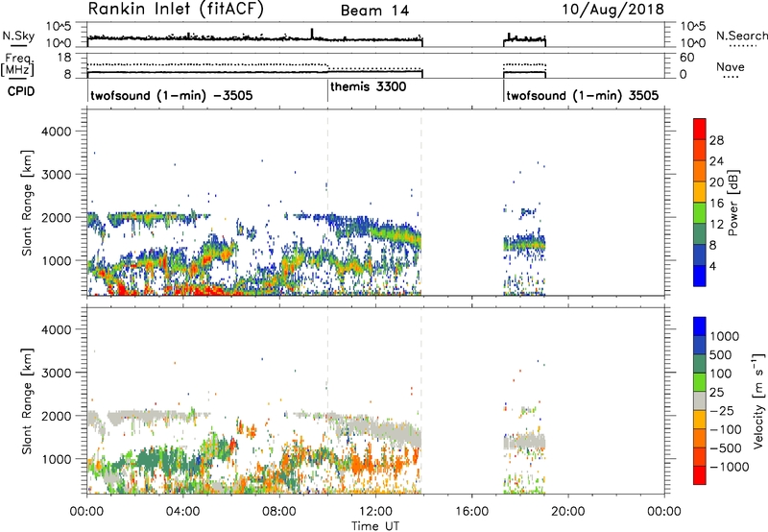Click the left '10^5' noise axis label
The width and height of the screenshot is (768, 532).
[59, 26]
